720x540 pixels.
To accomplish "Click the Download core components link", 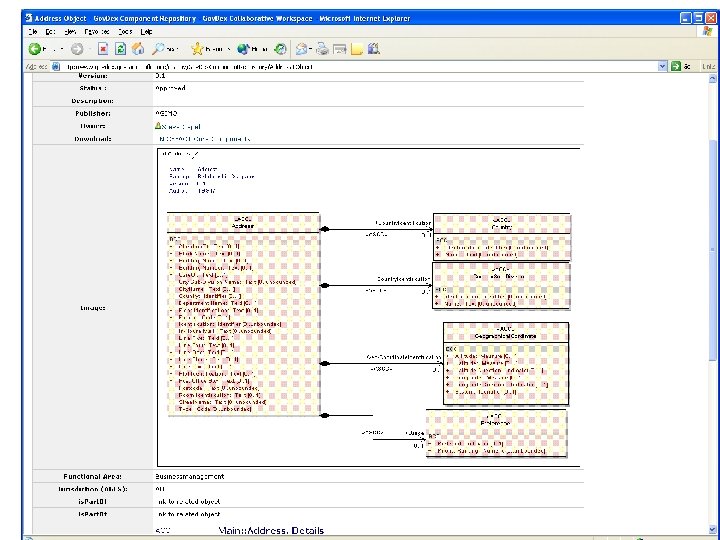I will click(x=203, y=139).
